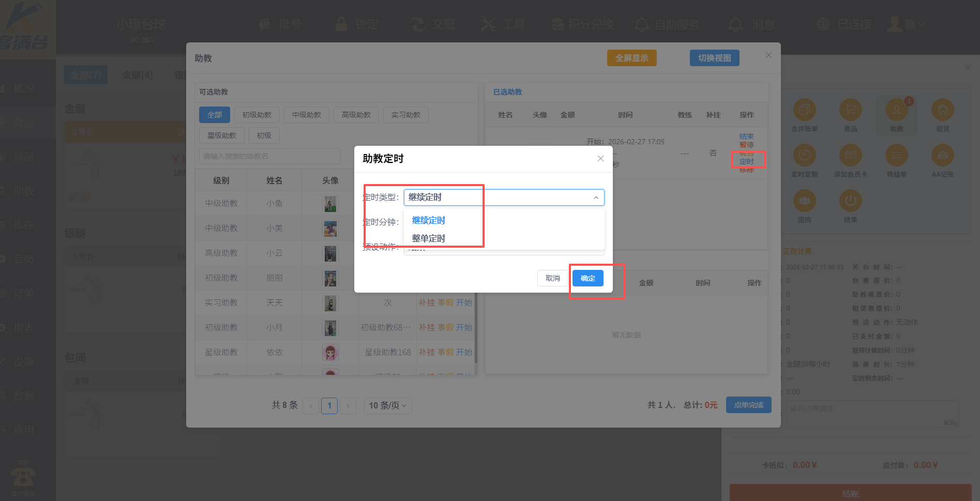Image resolution: width=980 pixels, height=501 pixels.
Task: Click the 助教 name search field
Action: [x=269, y=156]
